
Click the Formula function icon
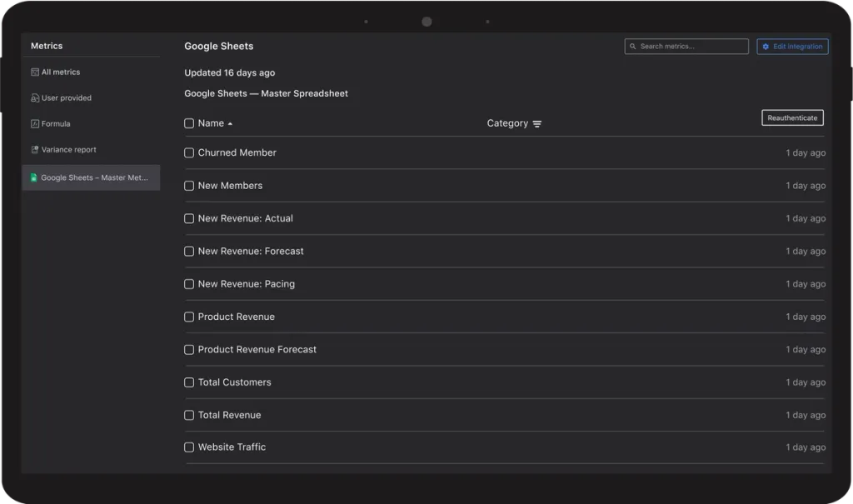[x=35, y=123]
